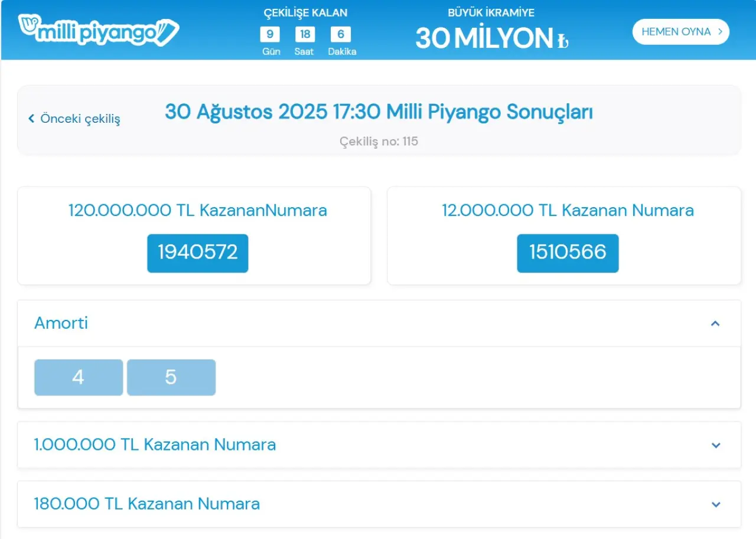The width and height of the screenshot is (756, 539).
Task: Click the Saat countdown box showing 18
Action: [305, 34]
